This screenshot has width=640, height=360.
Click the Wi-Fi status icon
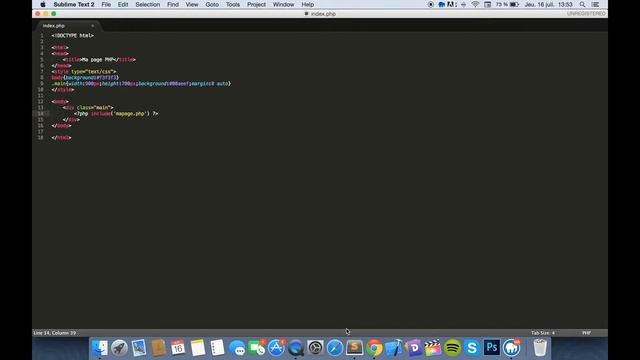coord(475,4)
